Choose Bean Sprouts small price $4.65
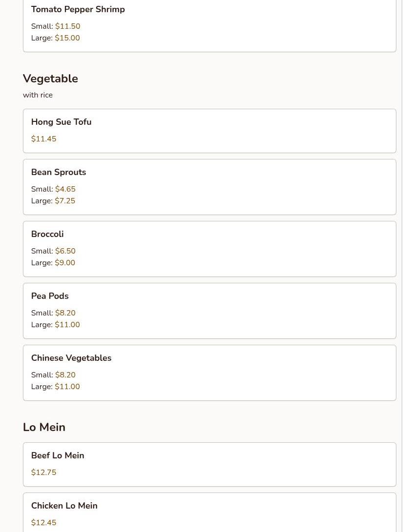Viewport: 412px width, 532px height. (65, 189)
